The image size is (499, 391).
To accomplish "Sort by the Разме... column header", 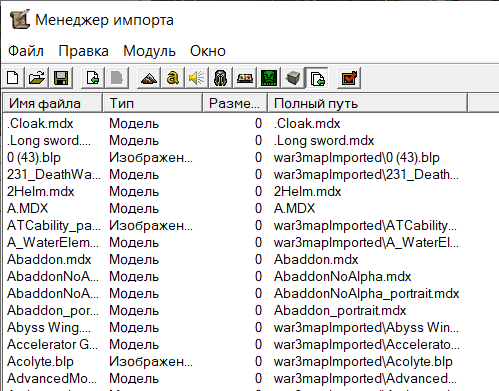I will tap(235, 103).
